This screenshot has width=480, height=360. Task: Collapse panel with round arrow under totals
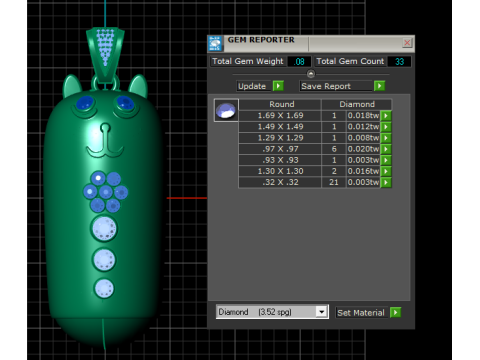pyautogui.click(x=311, y=74)
